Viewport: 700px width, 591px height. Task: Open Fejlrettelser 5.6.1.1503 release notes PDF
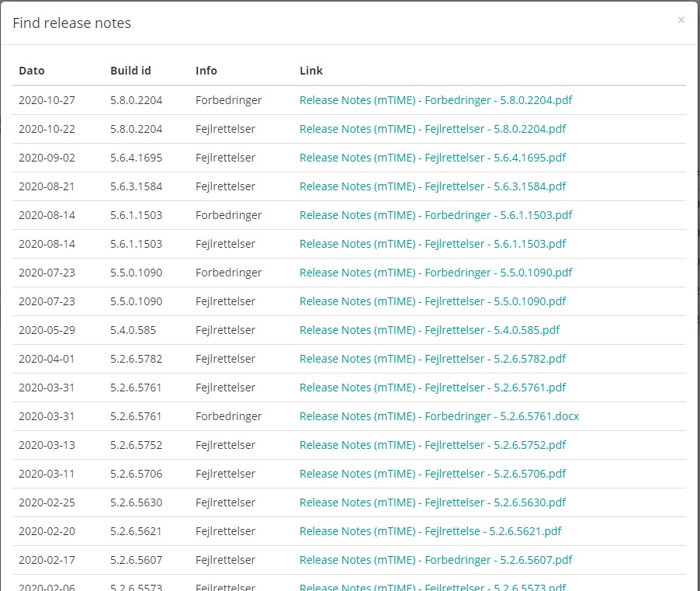click(x=432, y=244)
